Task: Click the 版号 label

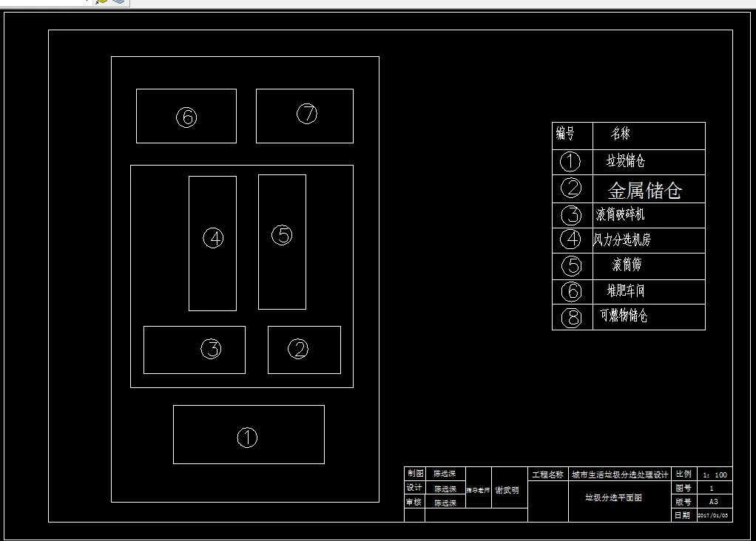Action: coord(684,502)
